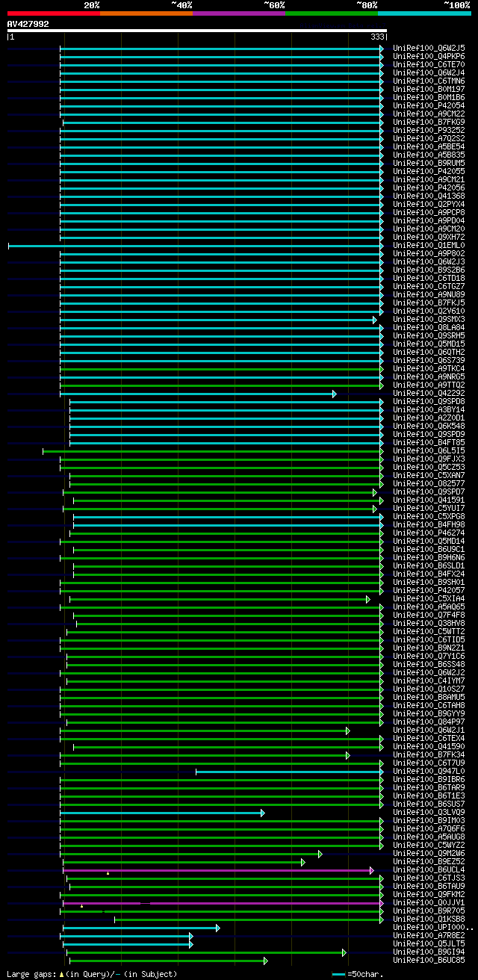The height and width of the screenshot is (980, 478).
Task: Open hit UniRef100_Q6S739
Action: pyautogui.click(x=429, y=360)
